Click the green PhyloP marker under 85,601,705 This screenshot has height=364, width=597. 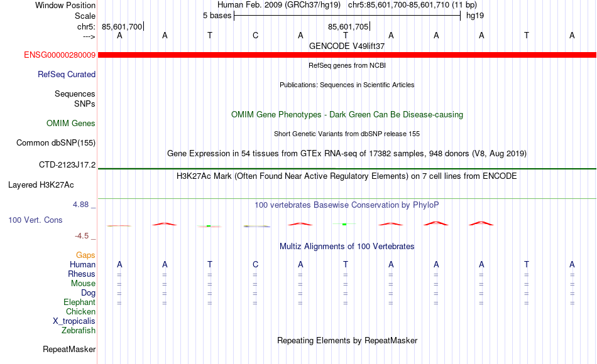tap(344, 225)
